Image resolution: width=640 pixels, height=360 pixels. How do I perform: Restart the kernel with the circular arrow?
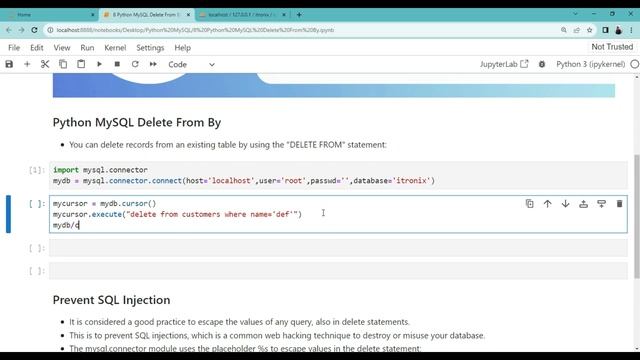point(135,64)
